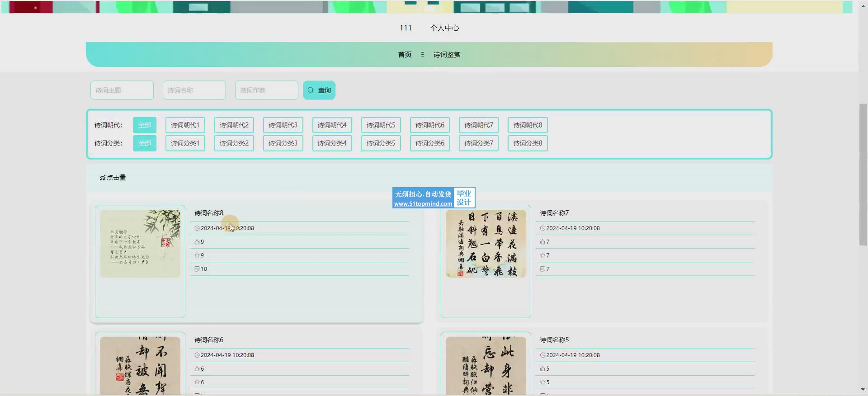Focus the 诗词作者 input field
The height and width of the screenshot is (396, 868).
[x=267, y=90]
